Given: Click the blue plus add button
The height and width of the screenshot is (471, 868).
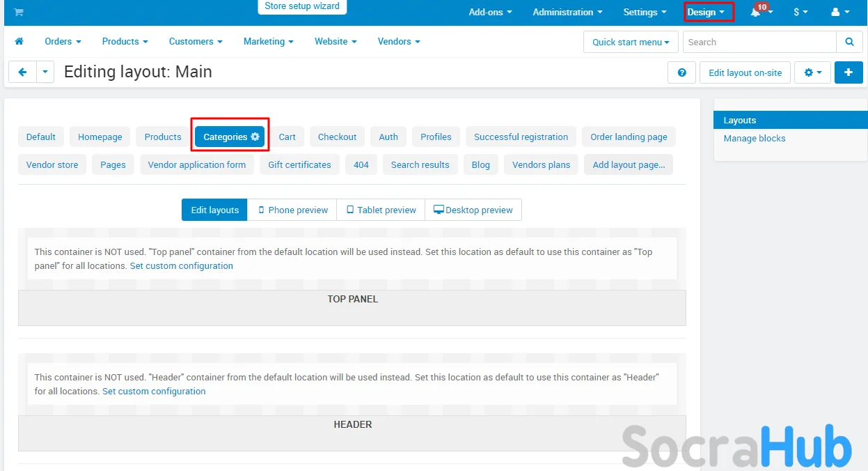Looking at the screenshot, I should pyautogui.click(x=849, y=72).
